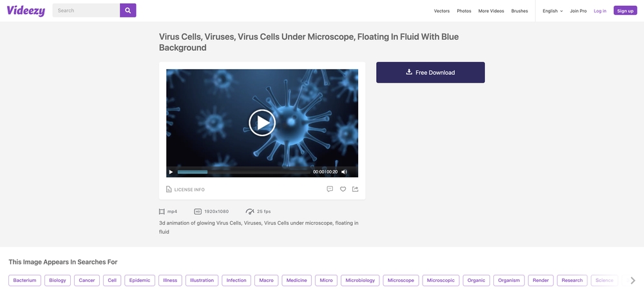
Task: Open License Info document link
Action: (185, 190)
